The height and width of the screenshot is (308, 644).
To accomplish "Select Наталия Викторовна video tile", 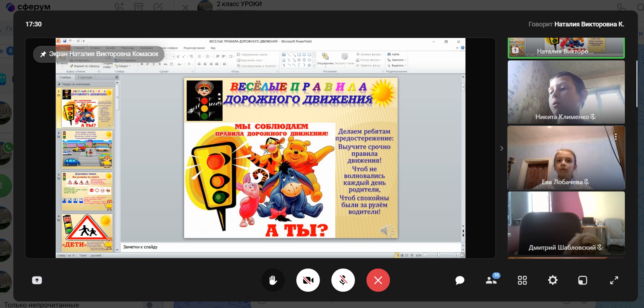I will pos(566,47).
